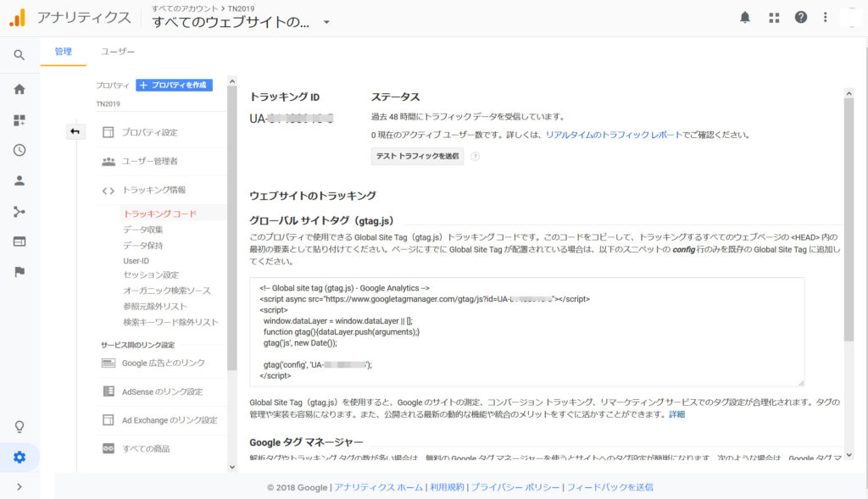Open 参照元除外リスト item

155,306
